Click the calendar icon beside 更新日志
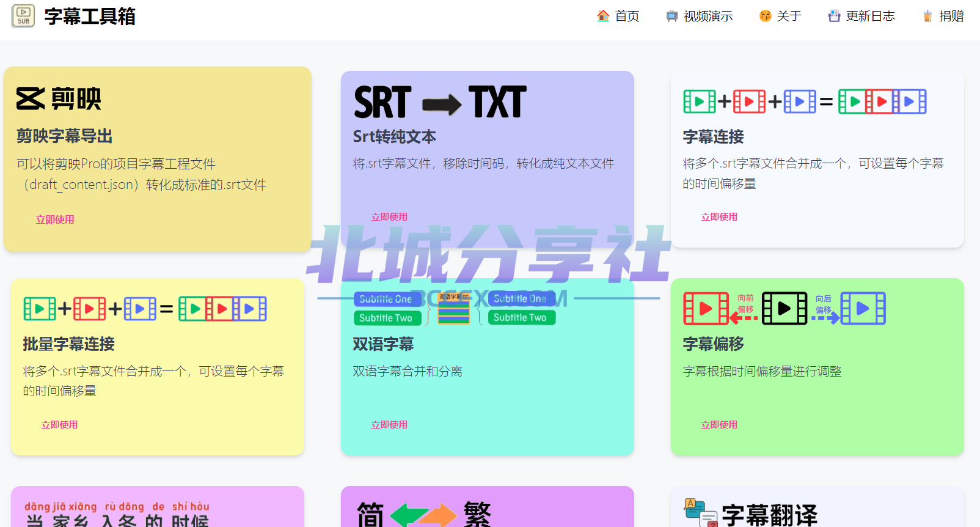Viewport: 980px width, 527px height. click(834, 16)
